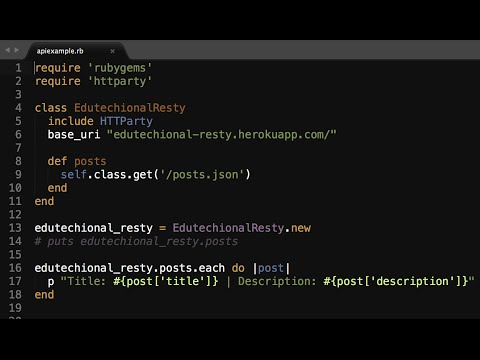Viewport: 480px width, 360px height.
Task: Click the 'rubygems' string on line 1
Action: (x=120, y=68)
